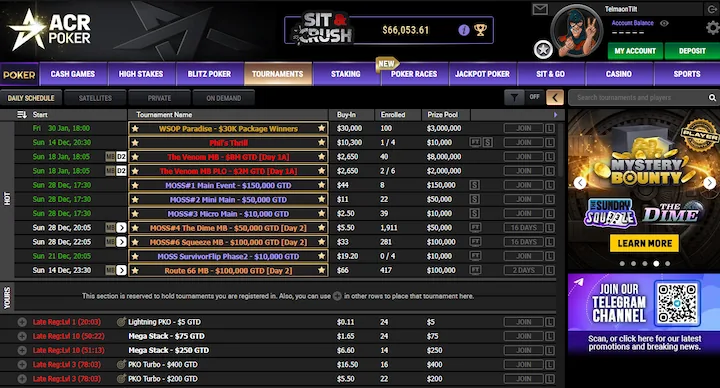
Task: Open the Telegram QR code
Action: 677,304
